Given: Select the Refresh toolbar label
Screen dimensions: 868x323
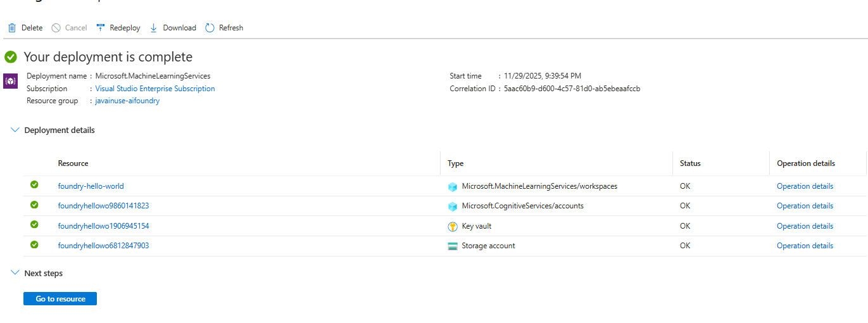Looking at the screenshot, I should [x=231, y=28].
